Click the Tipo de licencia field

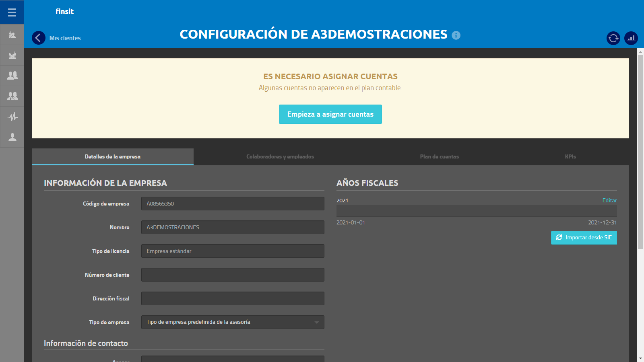[233, 251]
